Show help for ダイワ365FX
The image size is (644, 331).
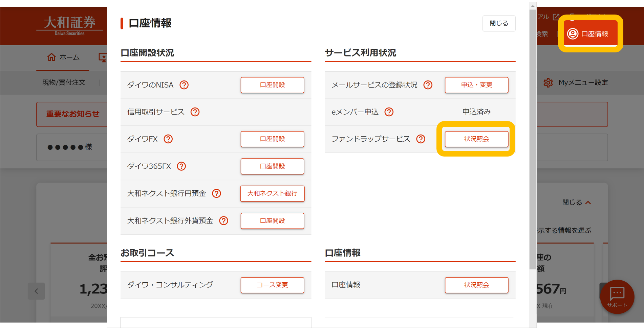click(x=181, y=166)
